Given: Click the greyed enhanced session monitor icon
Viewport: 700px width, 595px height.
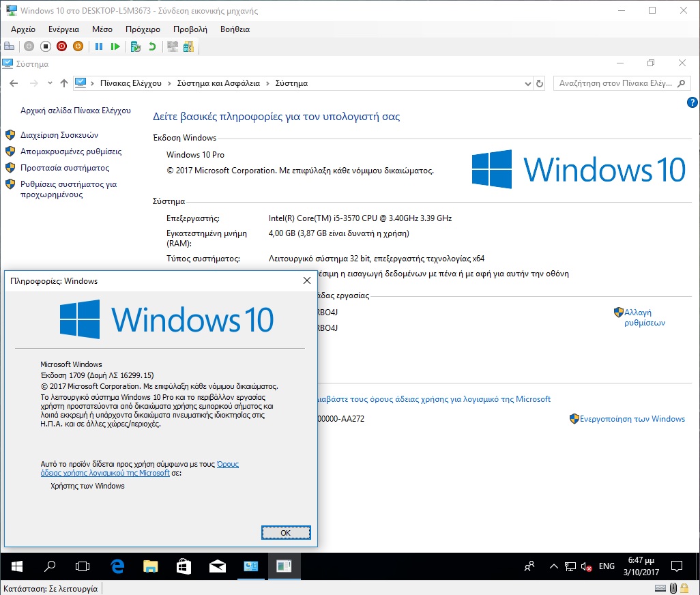Looking at the screenshot, I should [x=173, y=46].
